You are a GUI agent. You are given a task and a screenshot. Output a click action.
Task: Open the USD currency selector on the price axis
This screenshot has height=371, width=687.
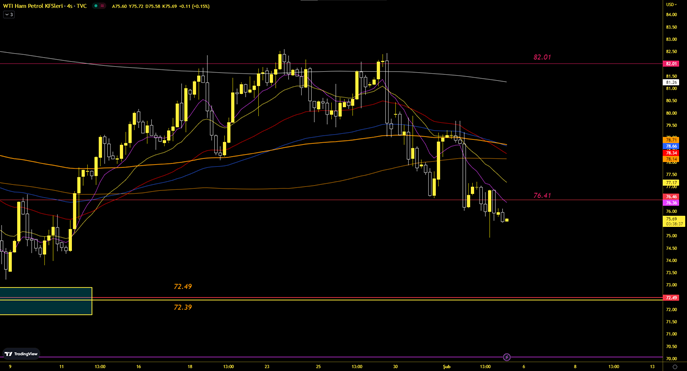pyautogui.click(x=671, y=4)
